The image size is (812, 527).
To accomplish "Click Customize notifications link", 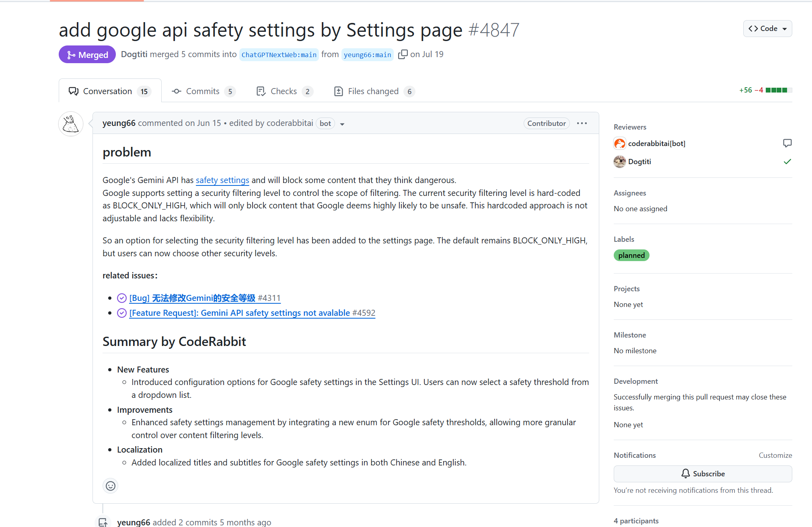I will [775, 455].
